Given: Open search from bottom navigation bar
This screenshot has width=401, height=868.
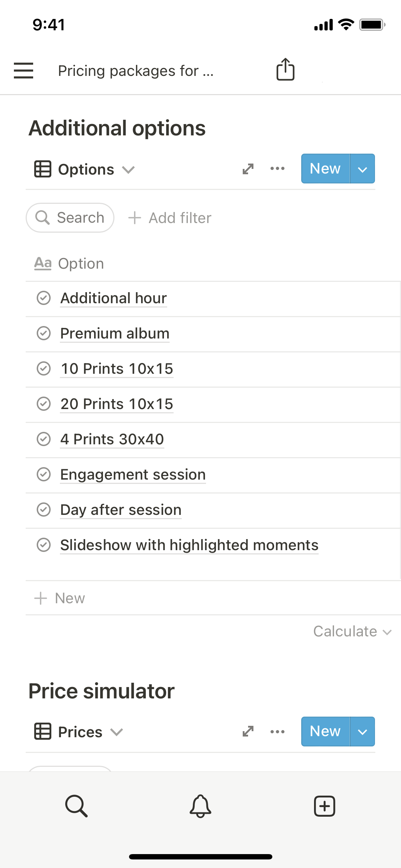Looking at the screenshot, I should [76, 805].
